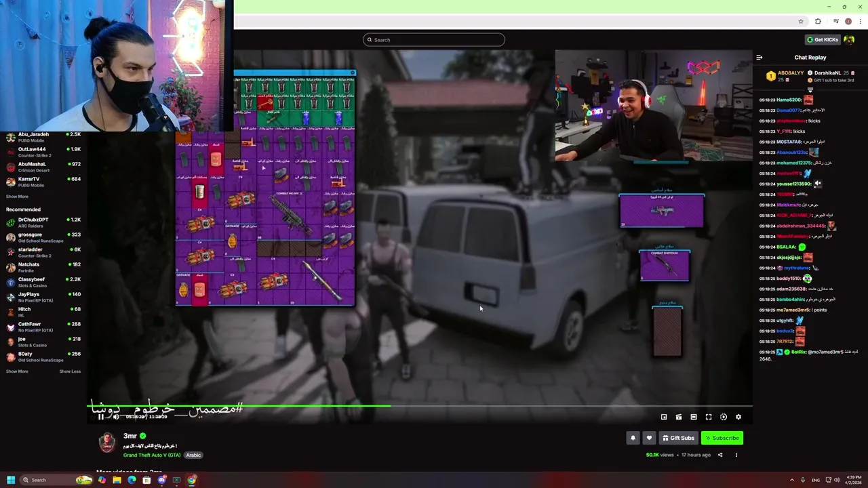
Task: Open File Explorer from the taskbar
Action: click(x=117, y=480)
